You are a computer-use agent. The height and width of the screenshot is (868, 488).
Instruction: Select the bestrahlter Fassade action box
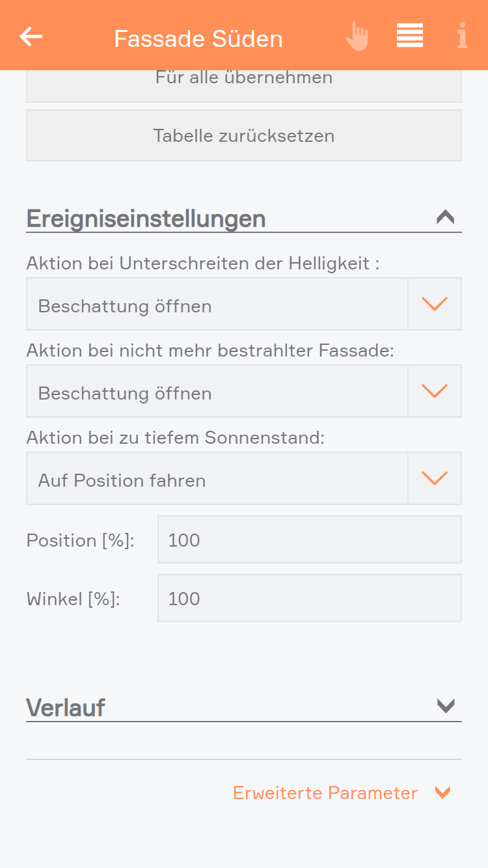tap(217, 392)
